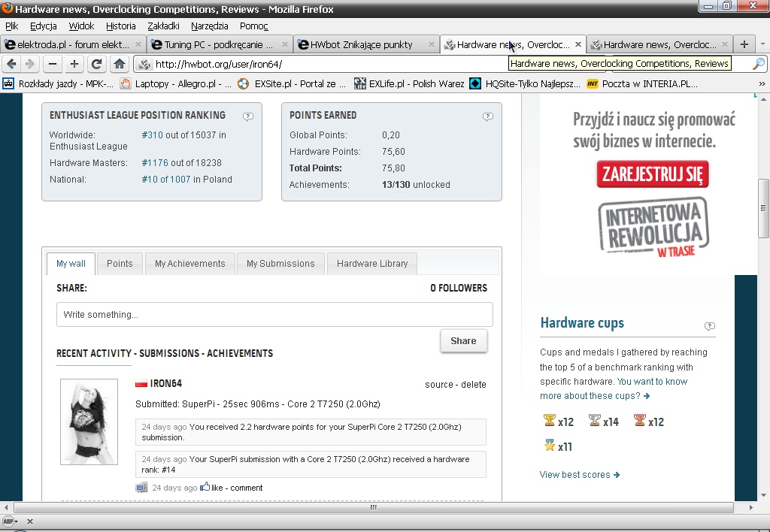Click the Share button
This screenshot has width=770, height=532.
point(463,340)
